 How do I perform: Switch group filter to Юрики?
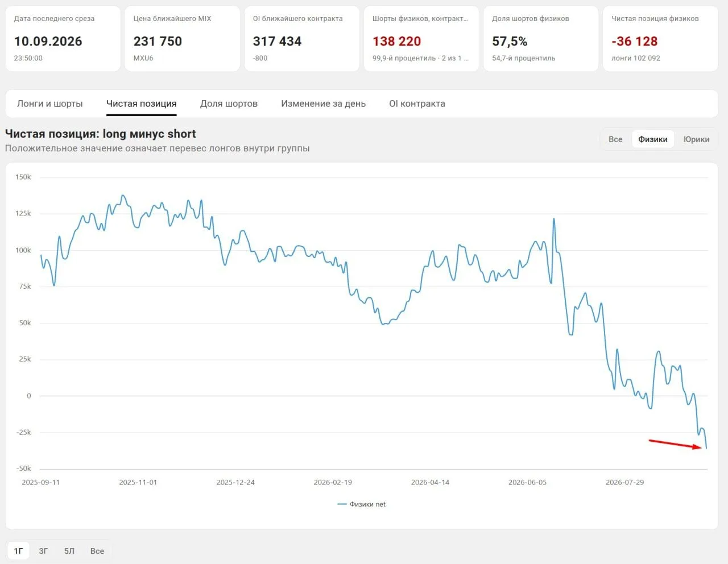(696, 139)
